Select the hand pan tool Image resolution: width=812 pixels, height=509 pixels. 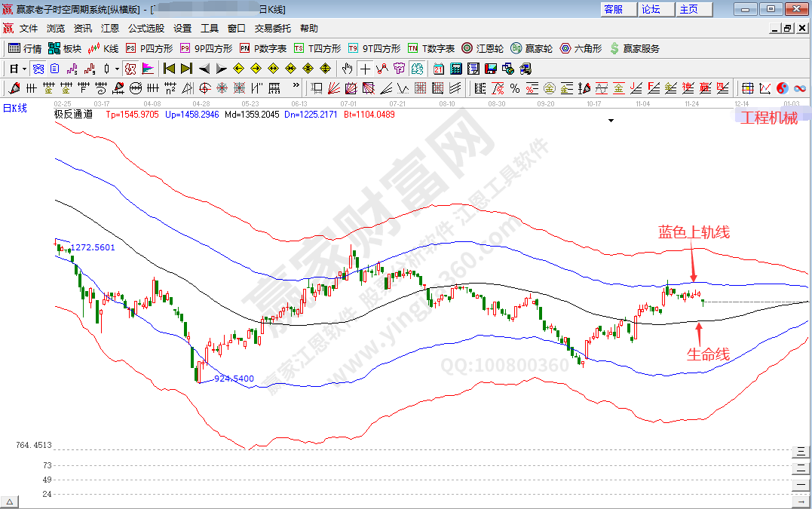348,69
